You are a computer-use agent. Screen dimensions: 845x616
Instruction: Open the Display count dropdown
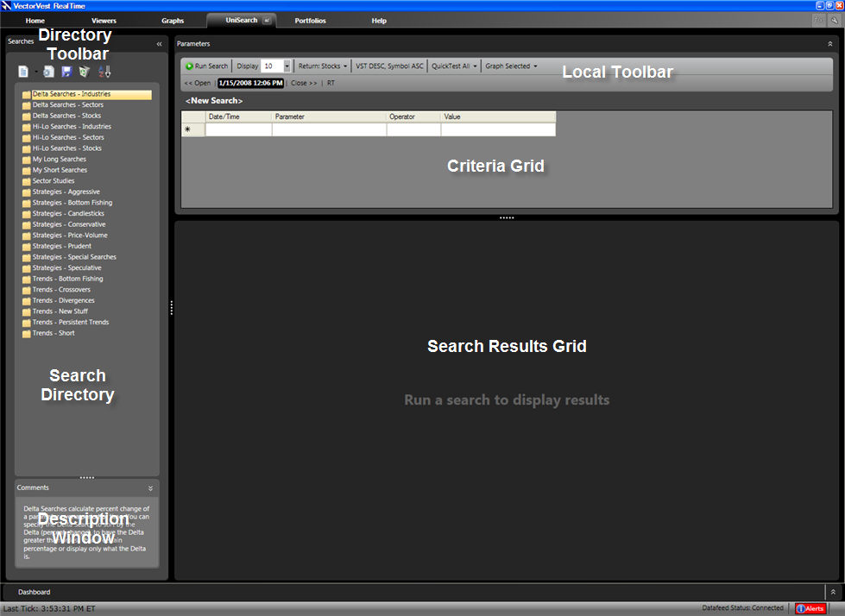pyautogui.click(x=287, y=66)
